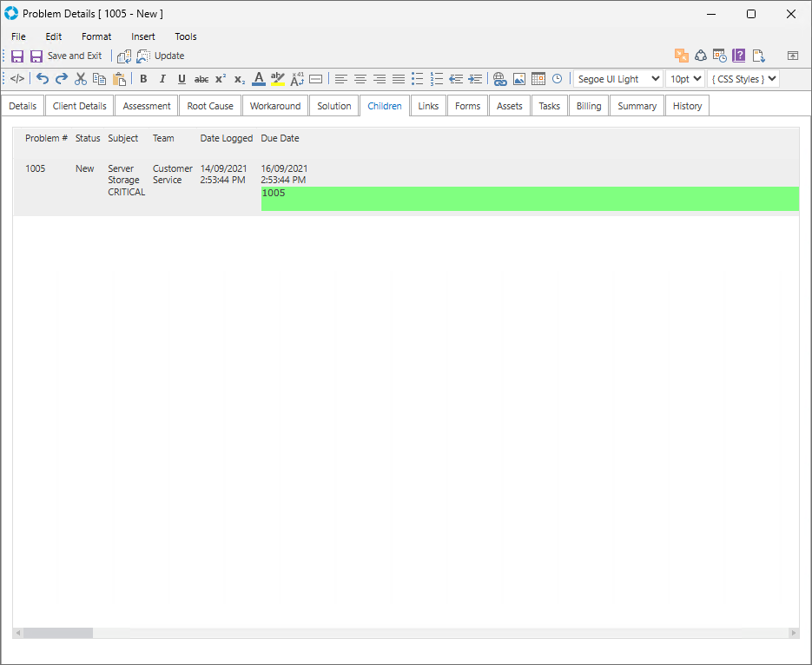Switch to the Root Cause tab
Viewport: 812px width, 665px height.
(210, 106)
